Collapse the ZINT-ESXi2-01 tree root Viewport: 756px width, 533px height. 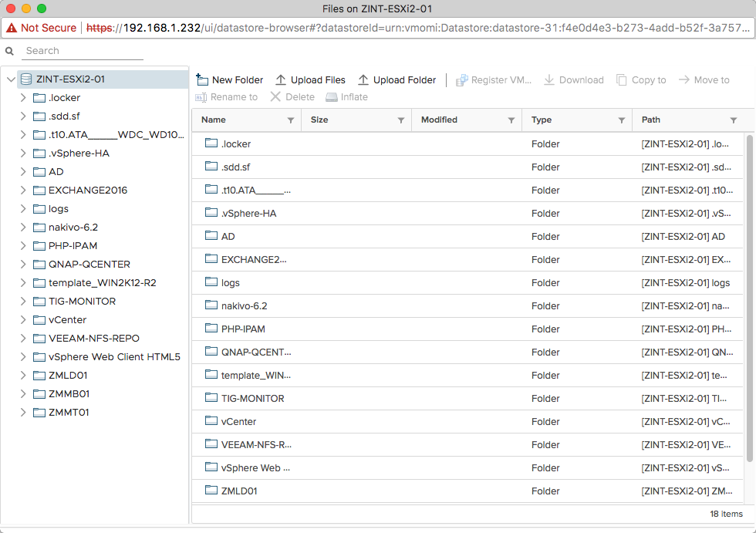pos(11,79)
